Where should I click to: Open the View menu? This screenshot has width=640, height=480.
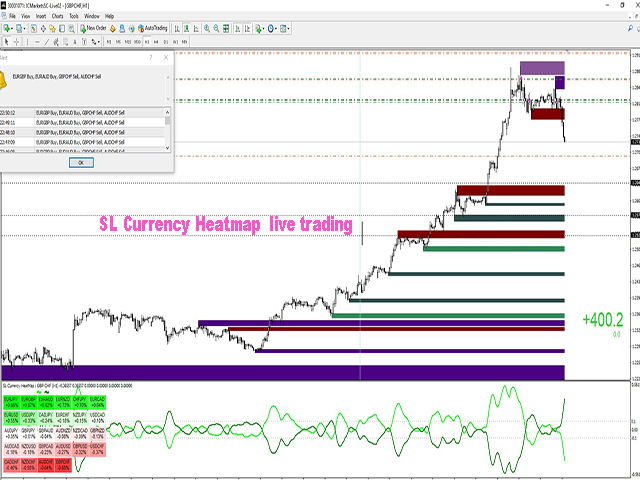tap(26, 16)
